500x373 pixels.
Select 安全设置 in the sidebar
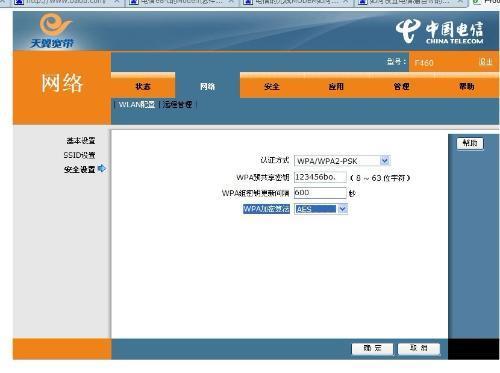coord(79,169)
